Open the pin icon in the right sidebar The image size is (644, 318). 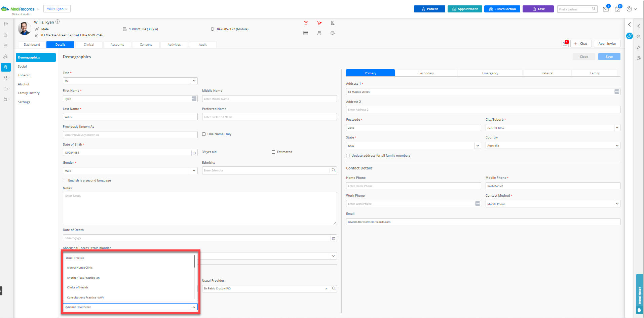639,47
